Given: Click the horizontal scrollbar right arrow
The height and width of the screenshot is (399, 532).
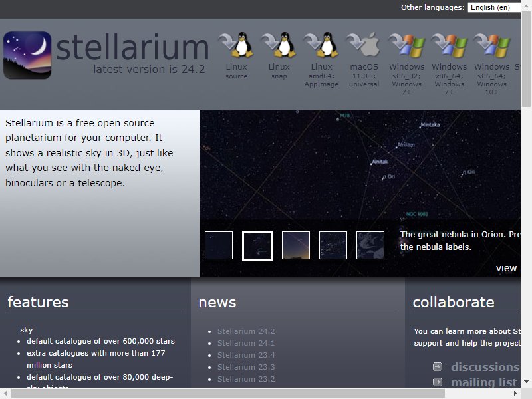Looking at the screenshot, I should [x=515, y=394].
